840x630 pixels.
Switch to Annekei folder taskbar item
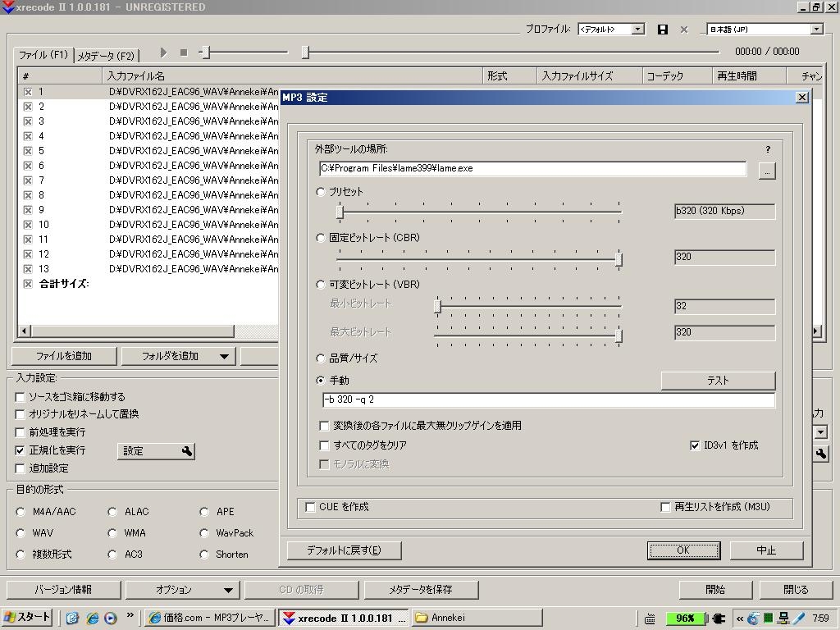click(477, 618)
